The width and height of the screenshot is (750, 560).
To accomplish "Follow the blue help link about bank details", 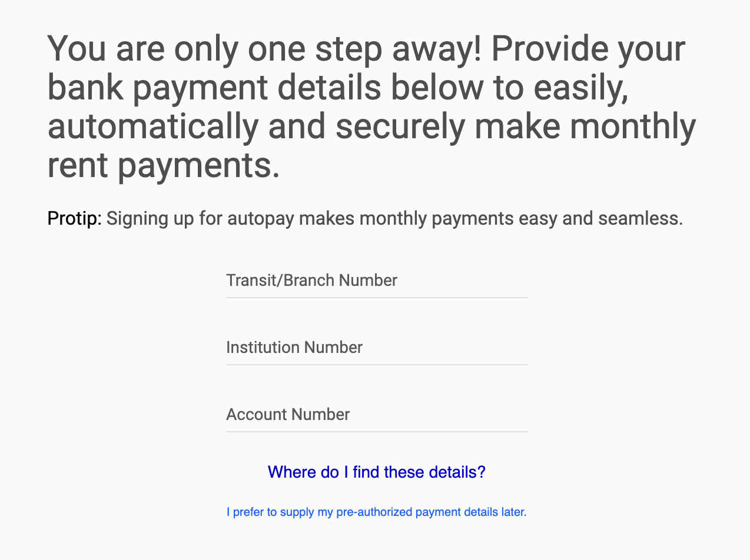I will (x=376, y=472).
